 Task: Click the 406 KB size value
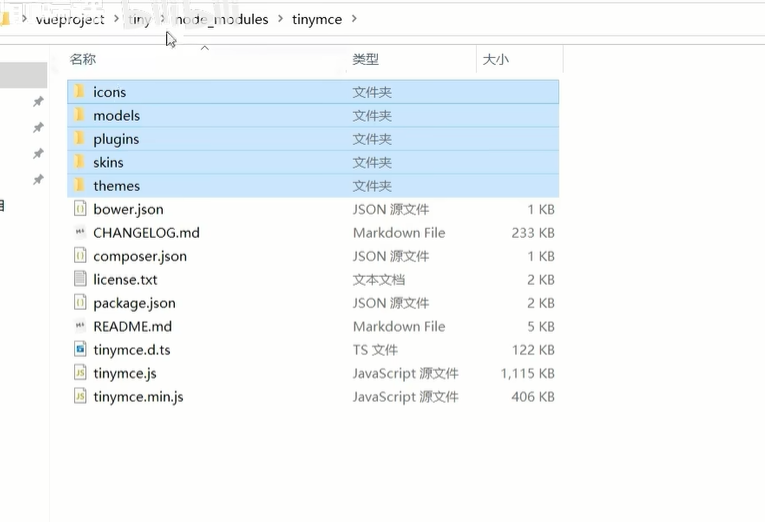point(533,397)
